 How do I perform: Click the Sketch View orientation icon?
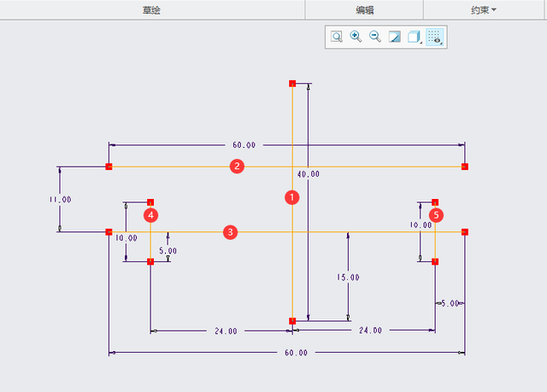(x=395, y=37)
